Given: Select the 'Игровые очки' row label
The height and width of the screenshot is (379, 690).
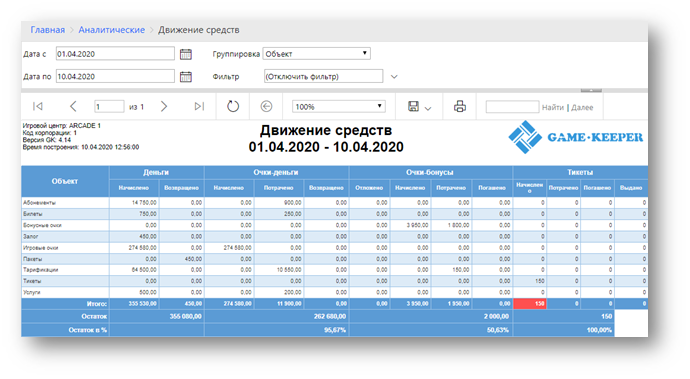Looking at the screenshot, I should [40, 248].
